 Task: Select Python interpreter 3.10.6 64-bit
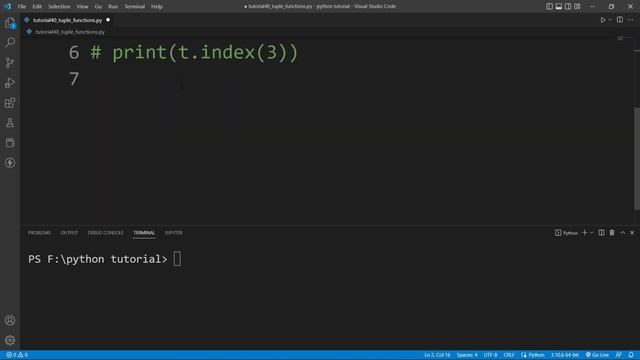click(x=565, y=355)
